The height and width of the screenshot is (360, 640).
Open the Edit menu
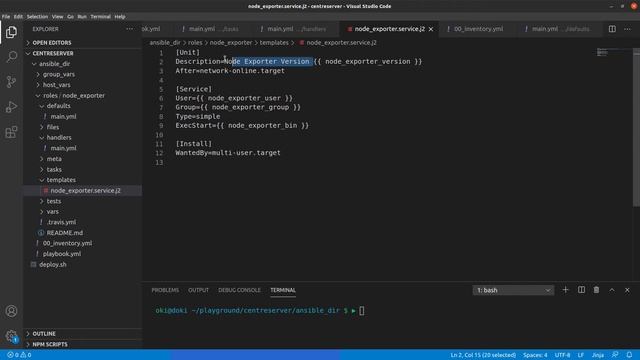click(18, 17)
